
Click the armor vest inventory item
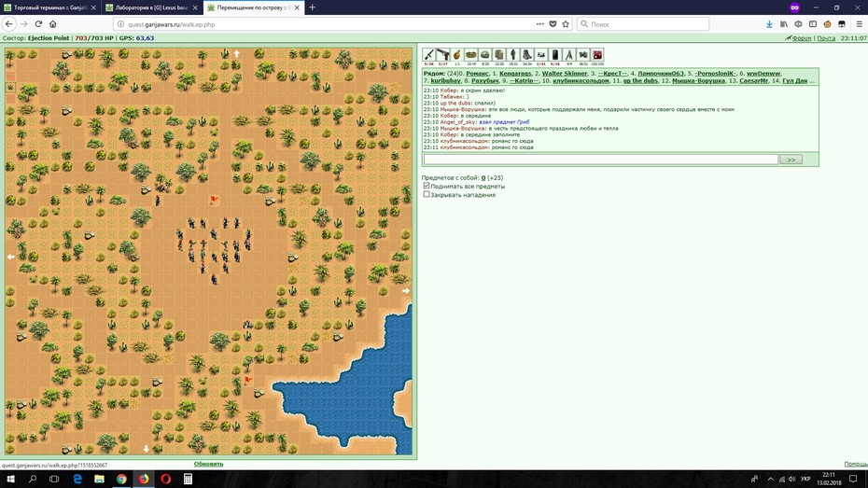[x=498, y=55]
